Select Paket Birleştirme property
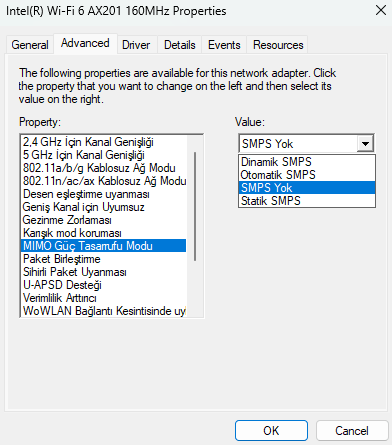 (x=104, y=259)
